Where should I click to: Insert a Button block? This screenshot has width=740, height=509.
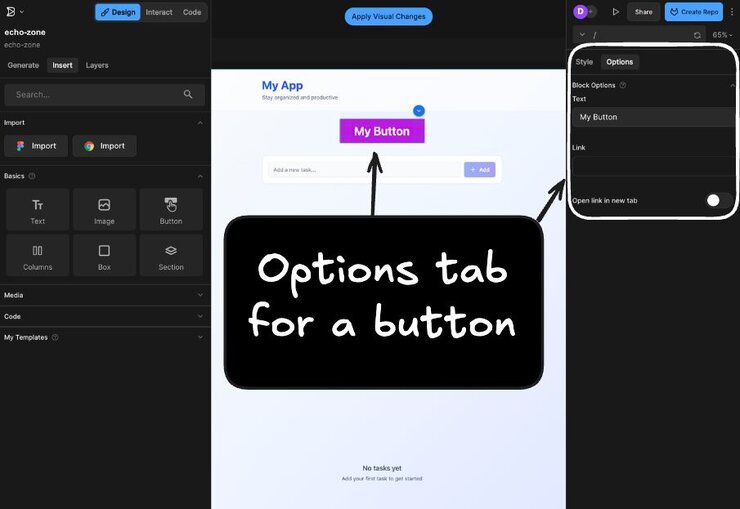[x=171, y=210]
